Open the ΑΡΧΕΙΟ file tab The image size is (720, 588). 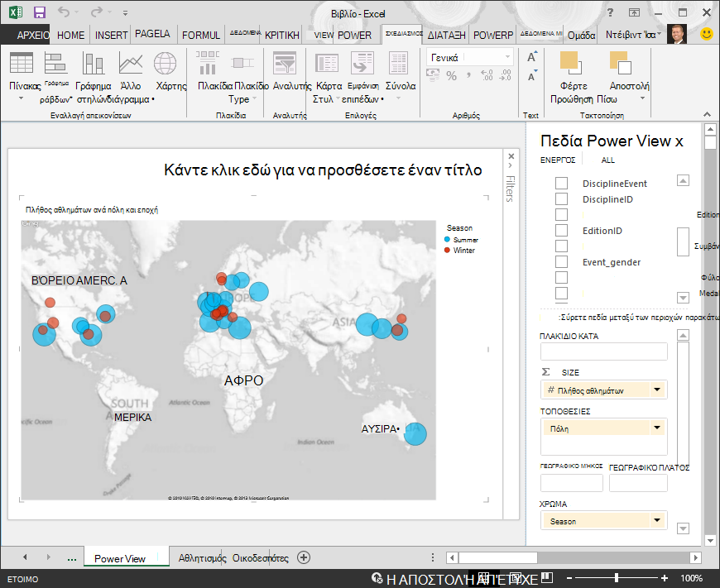[x=33, y=35]
